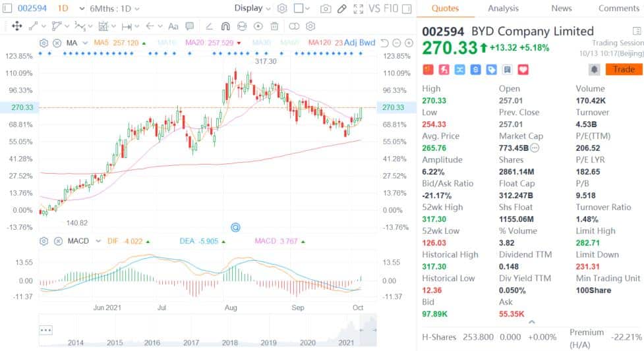
Task: Open the News tab
Action: click(561, 9)
